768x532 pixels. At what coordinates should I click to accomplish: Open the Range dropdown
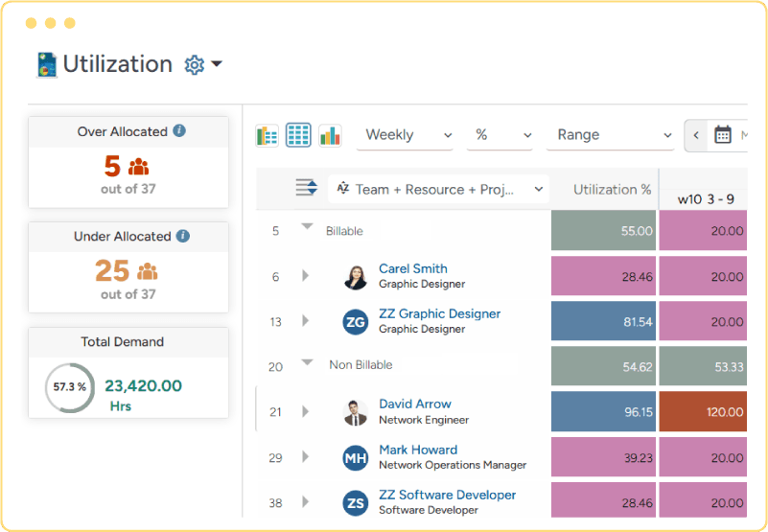tap(611, 135)
